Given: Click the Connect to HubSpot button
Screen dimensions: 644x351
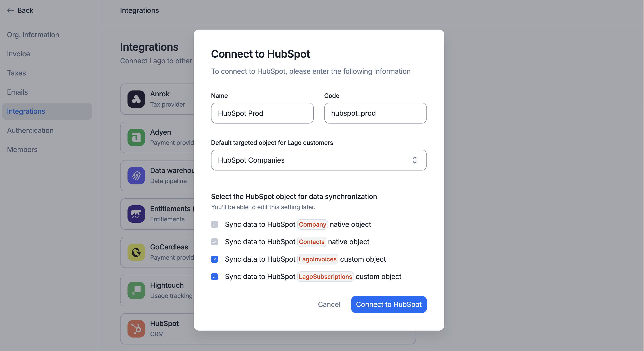Looking at the screenshot, I should point(389,304).
